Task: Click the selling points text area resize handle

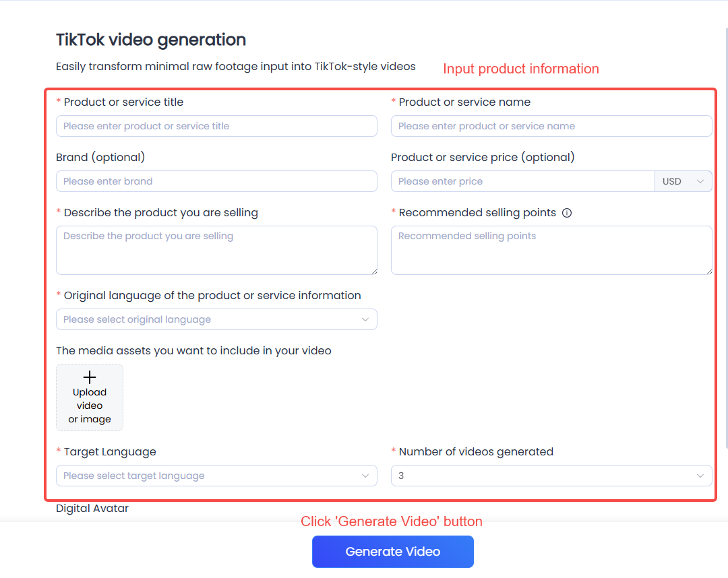Action: click(x=708, y=271)
